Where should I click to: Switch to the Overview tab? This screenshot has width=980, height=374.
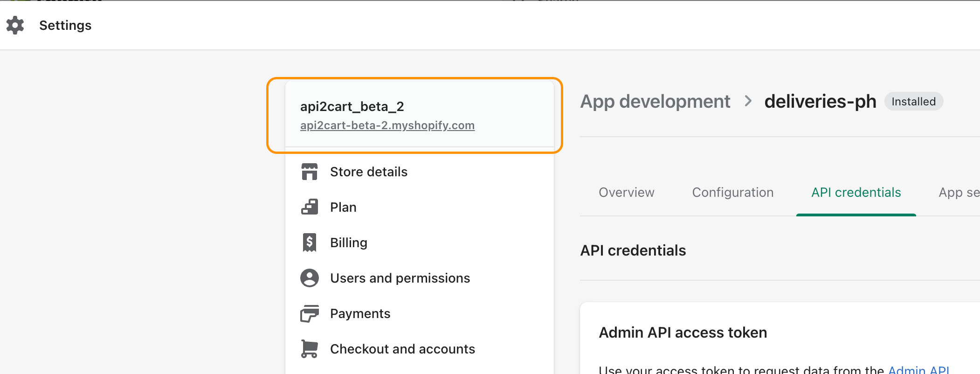click(x=626, y=193)
